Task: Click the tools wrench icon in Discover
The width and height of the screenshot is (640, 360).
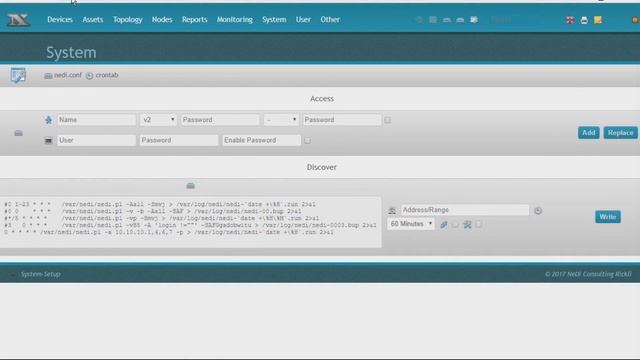Action: tap(467, 224)
